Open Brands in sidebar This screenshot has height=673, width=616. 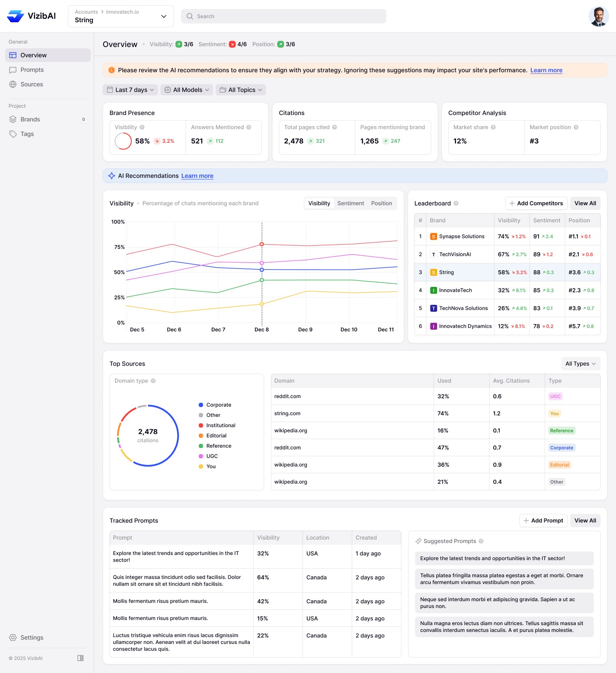(x=48, y=119)
